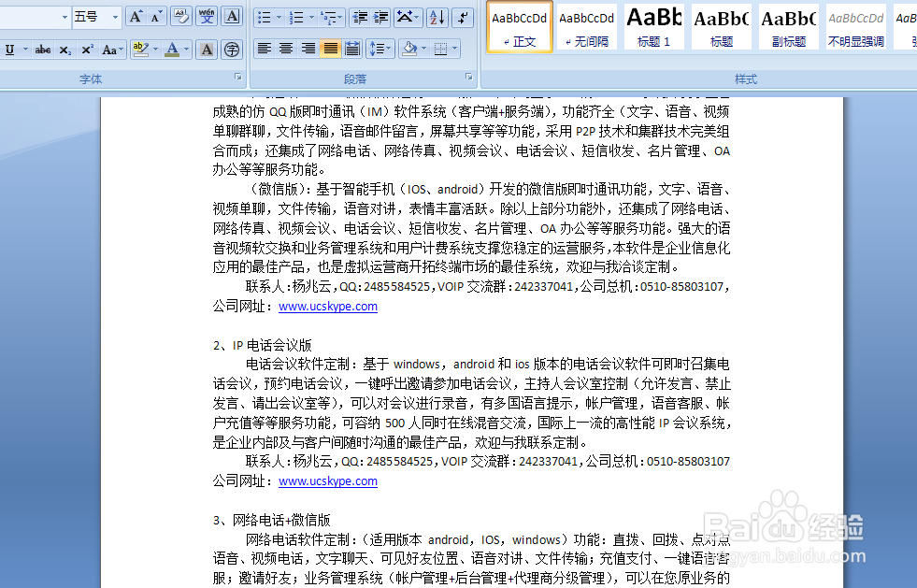
Task: Toggle subscript formatting
Action: point(64,50)
